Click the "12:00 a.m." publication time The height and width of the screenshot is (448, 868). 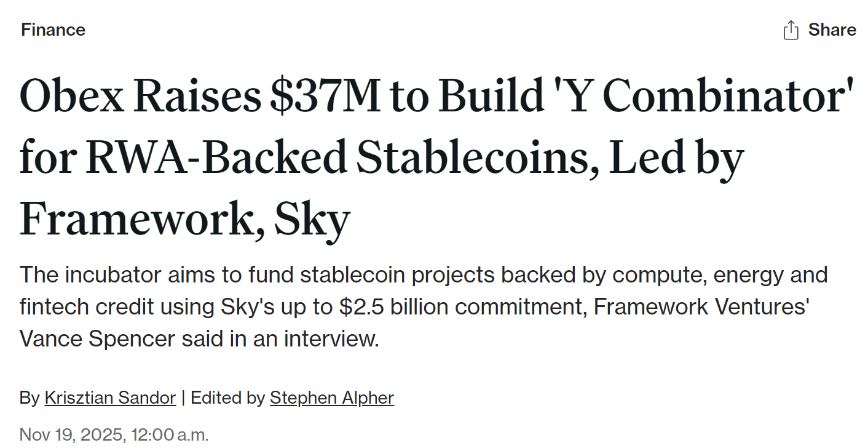pos(170,434)
